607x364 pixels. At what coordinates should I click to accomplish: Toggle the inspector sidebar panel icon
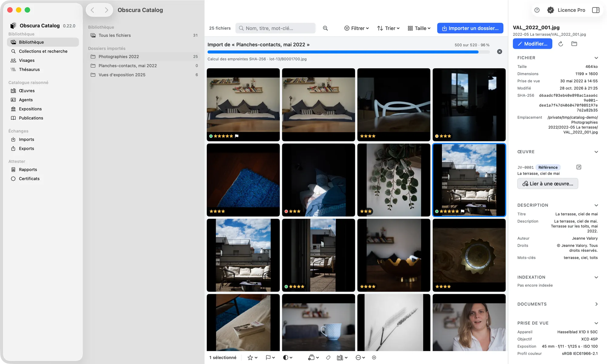(x=596, y=10)
